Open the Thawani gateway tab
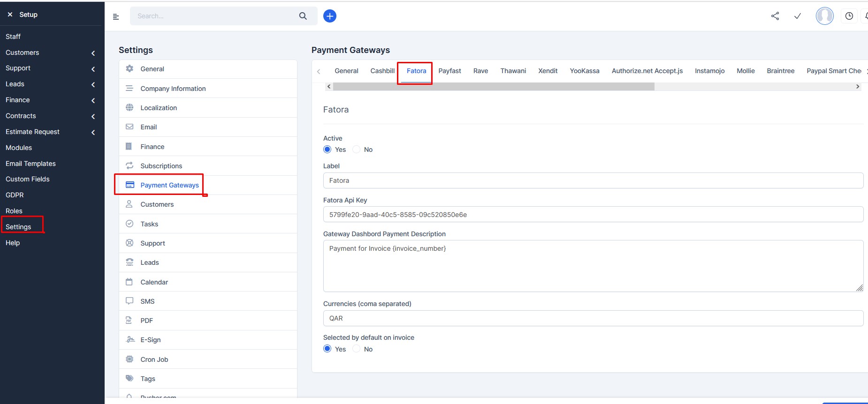This screenshot has height=404, width=868. point(513,71)
